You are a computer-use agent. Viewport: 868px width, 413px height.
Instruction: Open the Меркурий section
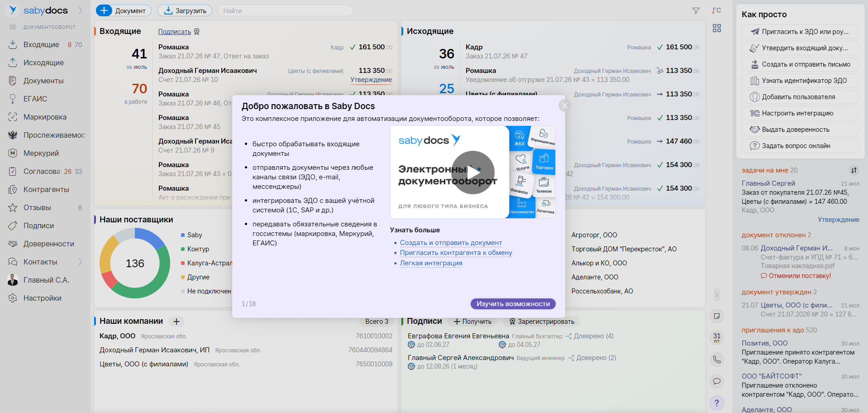41,153
